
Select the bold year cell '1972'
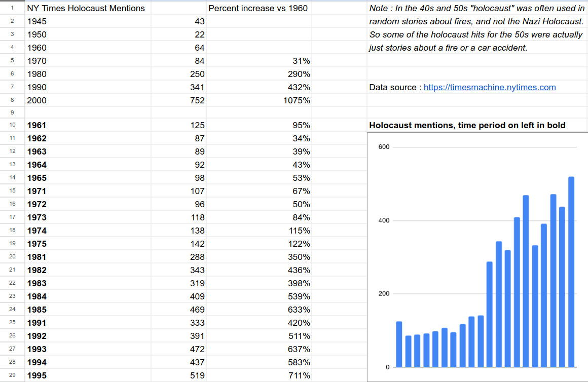coord(88,204)
